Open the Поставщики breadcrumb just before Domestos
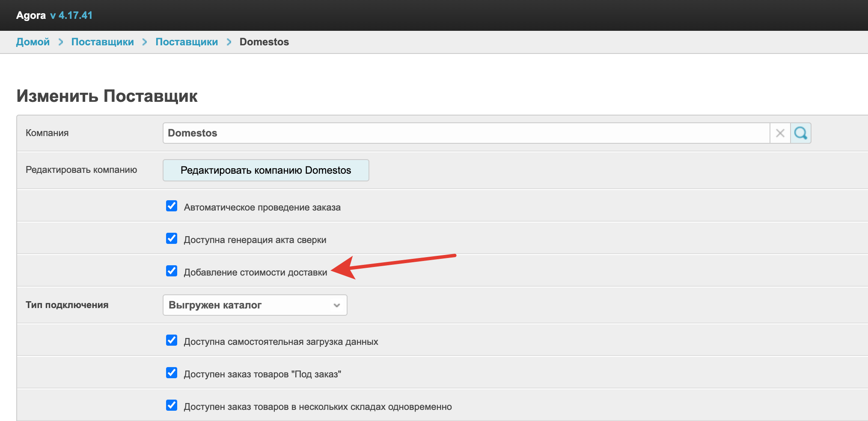 point(187,42)
